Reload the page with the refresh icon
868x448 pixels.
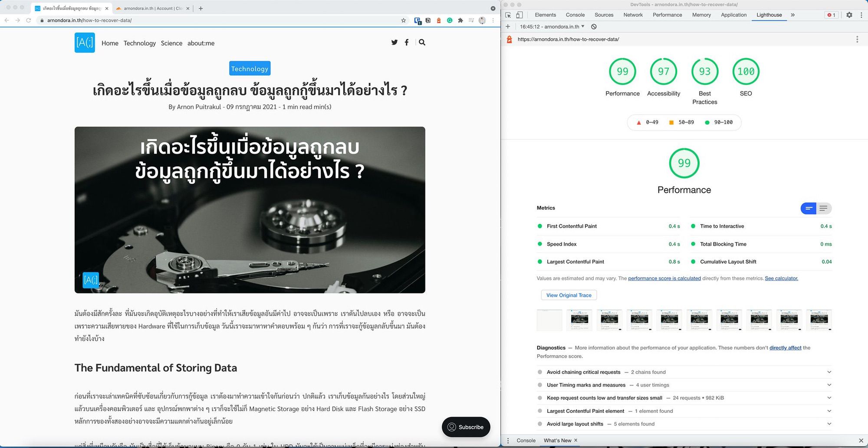(x=29, y=20)
